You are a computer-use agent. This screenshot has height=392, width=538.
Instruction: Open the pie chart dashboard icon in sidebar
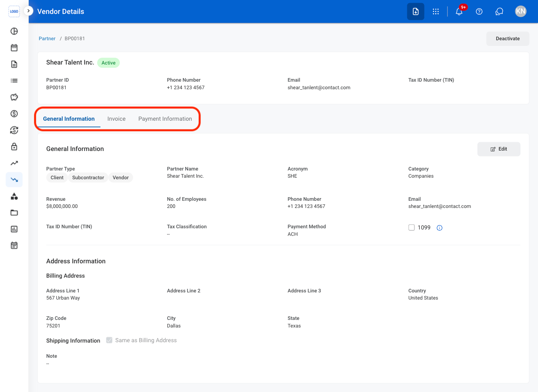coord(14,31)
